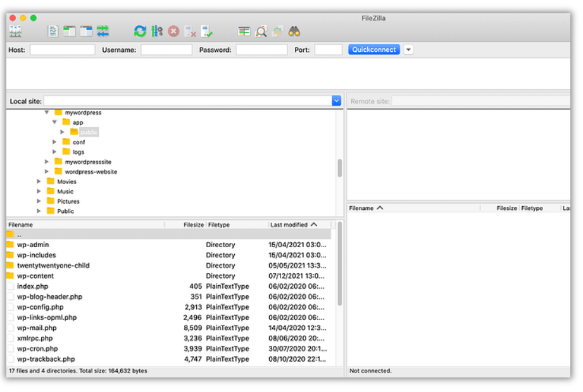Click into the Username field

[166, 50]
